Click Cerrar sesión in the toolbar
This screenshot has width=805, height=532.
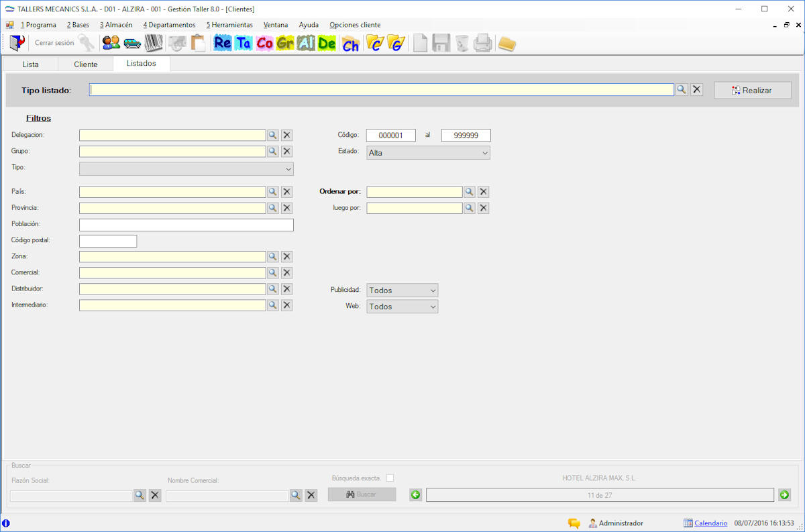point(54,43)
